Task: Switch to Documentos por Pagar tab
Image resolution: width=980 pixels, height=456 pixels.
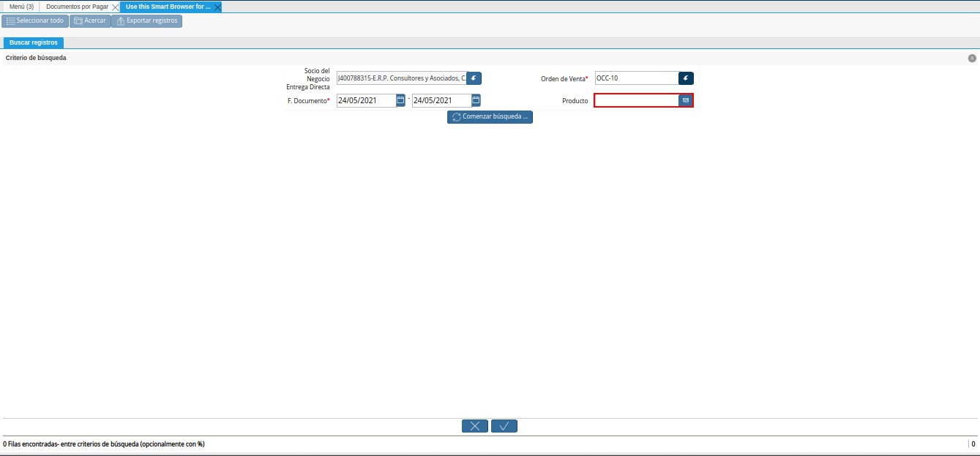Action: click(77, 7)
